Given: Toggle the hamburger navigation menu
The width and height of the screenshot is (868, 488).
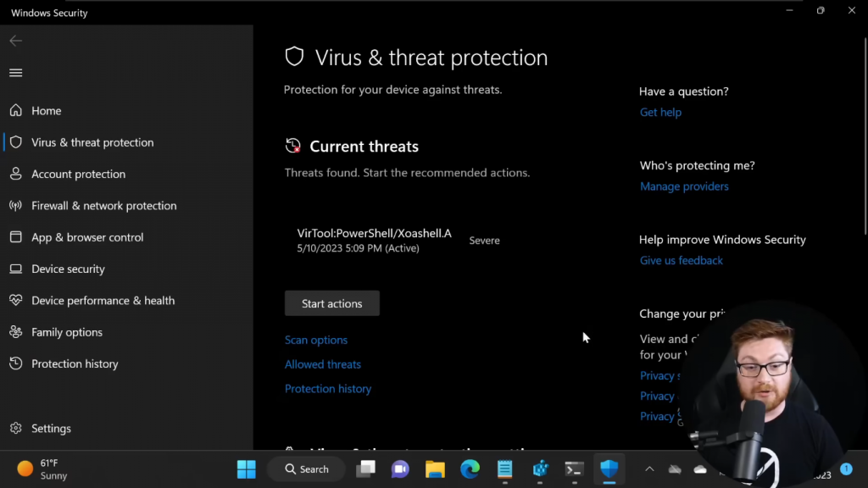Looking at the screenshot, I should (15, 73).
